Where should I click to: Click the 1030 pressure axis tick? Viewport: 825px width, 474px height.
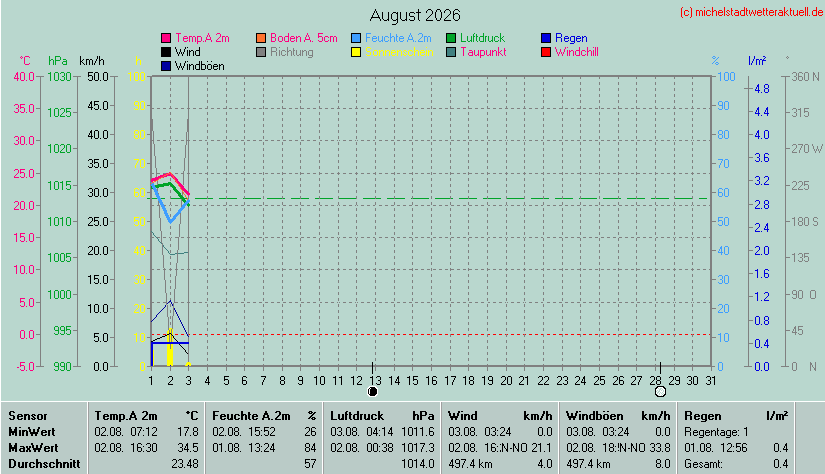[59, 77]
